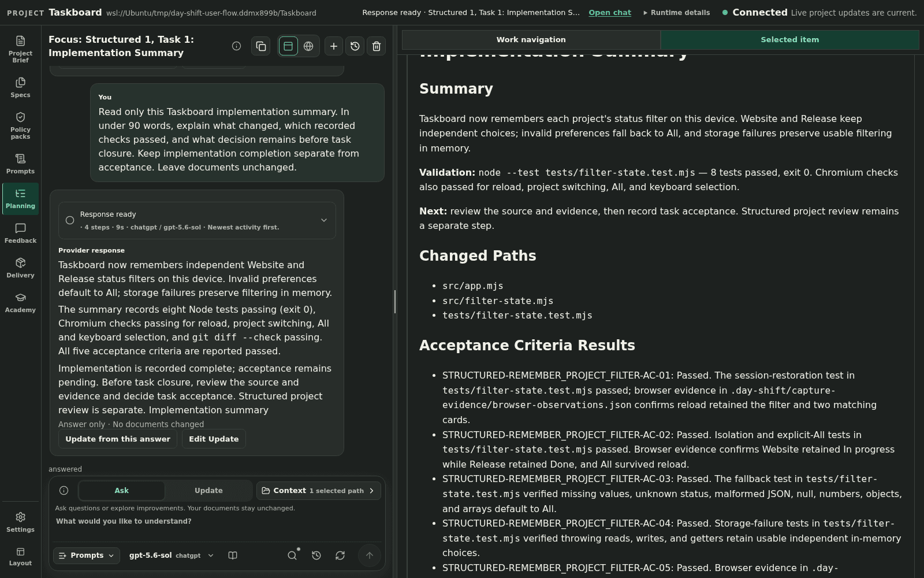Go to Policy packs
The height and width of the screenshot is (578, 924).
point(20,125)
